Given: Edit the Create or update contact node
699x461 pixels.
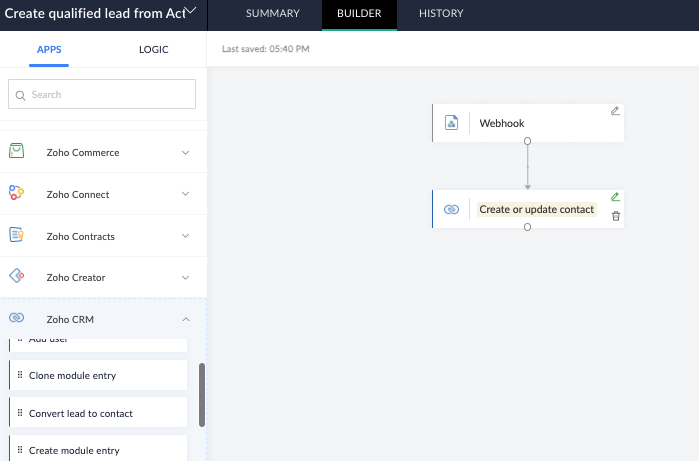Looking at the screenshot, I should click(x=615, y=197).
